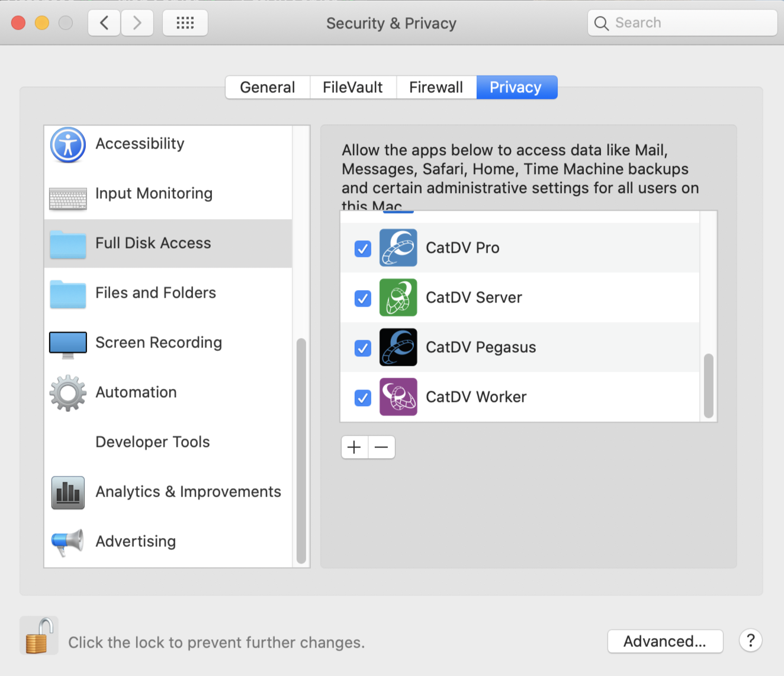Uncheck the CatDV Worker checkbox
The height and width of the screenshot is (676, 784).
click(x=363, y=398)
